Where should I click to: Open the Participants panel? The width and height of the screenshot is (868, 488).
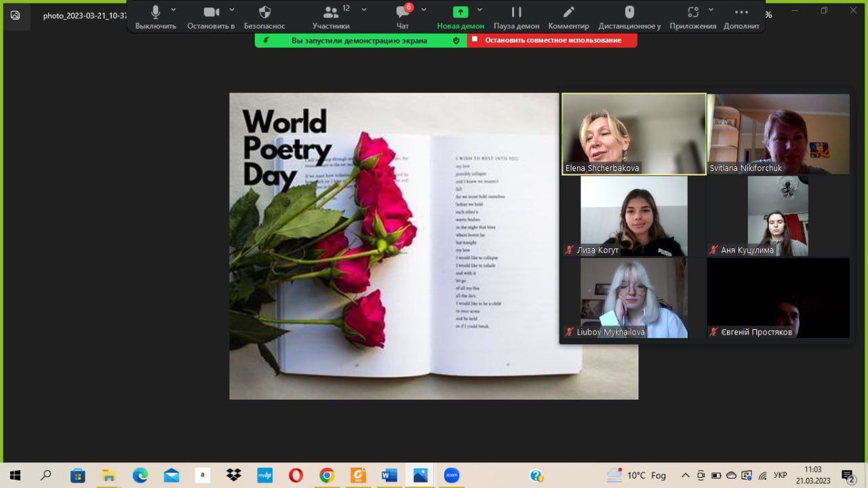pos(331,16)
